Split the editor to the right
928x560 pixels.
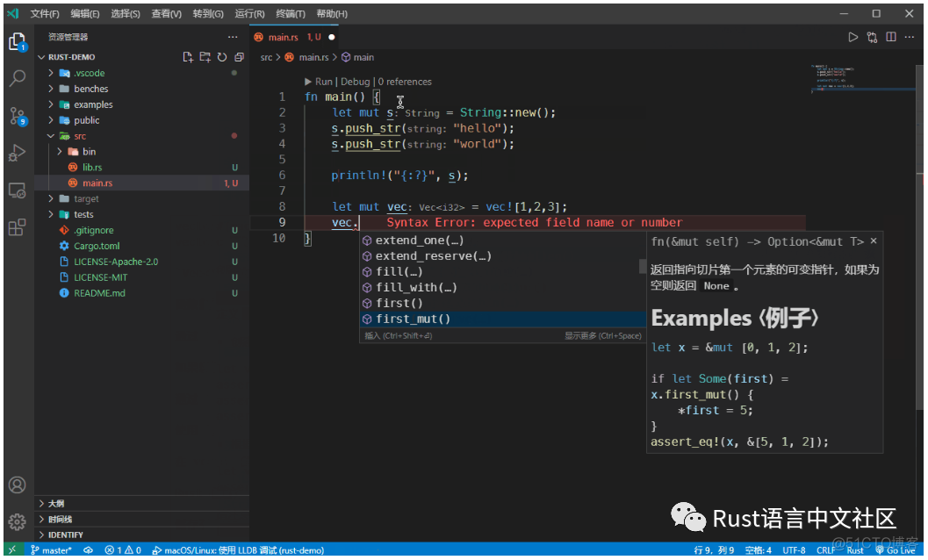click(891, 37)
